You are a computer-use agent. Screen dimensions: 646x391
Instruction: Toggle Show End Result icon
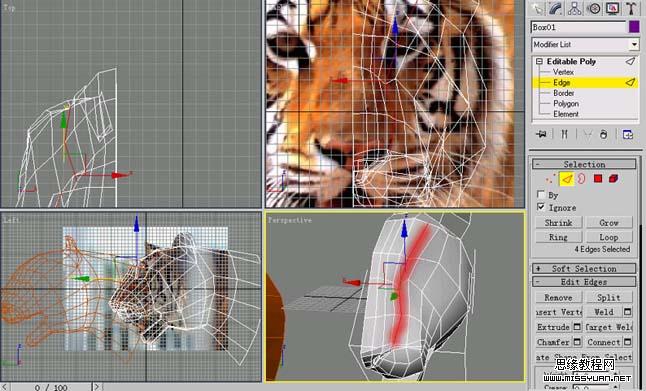coord(564,134)
